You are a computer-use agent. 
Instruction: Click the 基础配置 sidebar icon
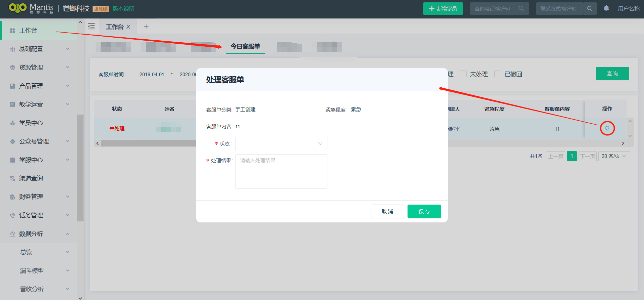12,49
